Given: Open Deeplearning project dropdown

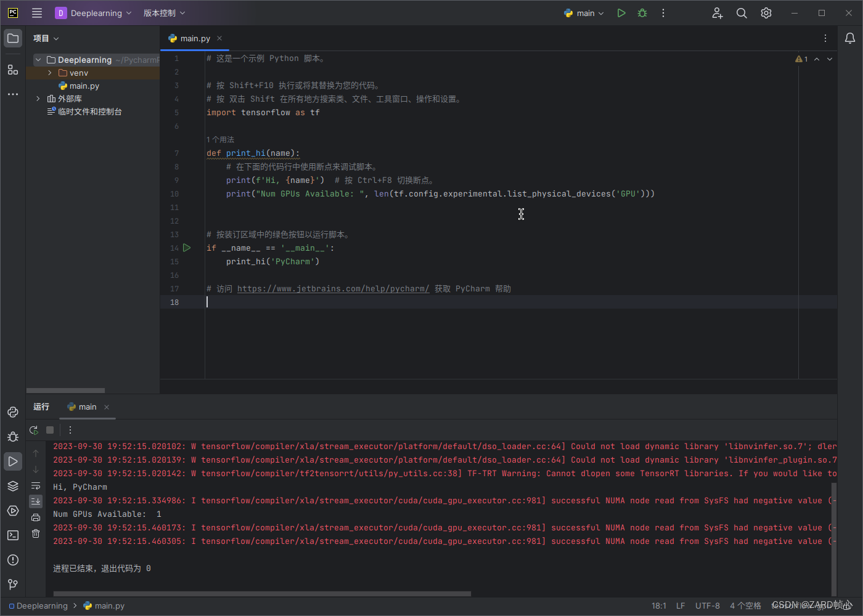Looking at the screenshot, I should click(x=94, y=13).
